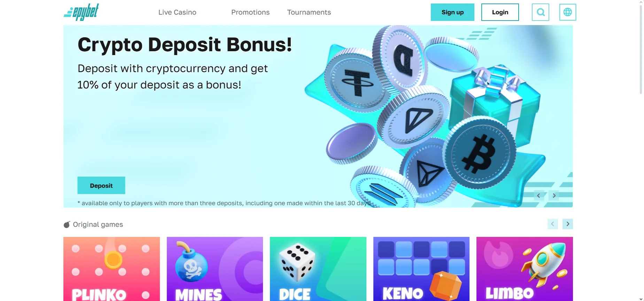Go to home via epybet logo
The height and width of the screenshot is (301, 644).
point(81,12)
